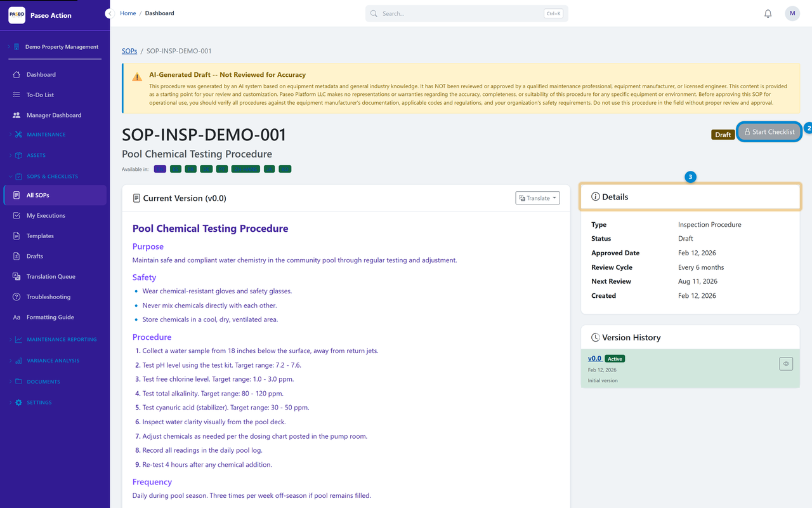The width and height of the screenshot is (812, 508).
Task: Open the Translate dropdown
Action: tap(537, 197)
